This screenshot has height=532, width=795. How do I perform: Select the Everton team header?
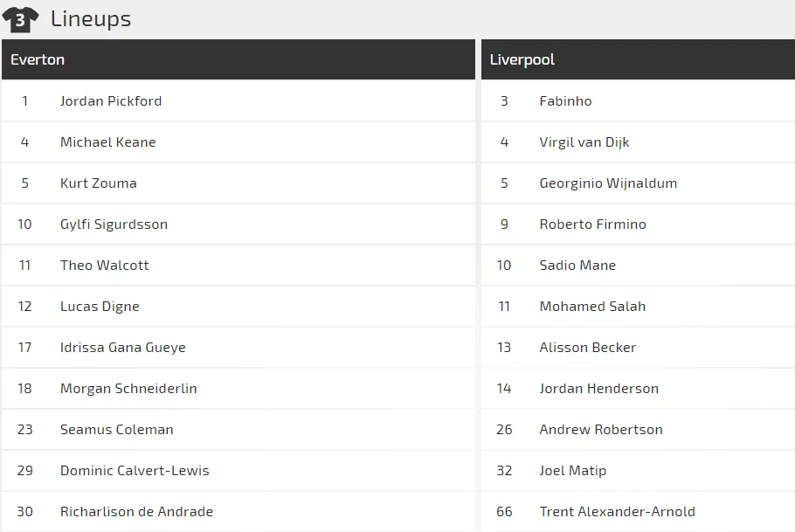(38, 59)
